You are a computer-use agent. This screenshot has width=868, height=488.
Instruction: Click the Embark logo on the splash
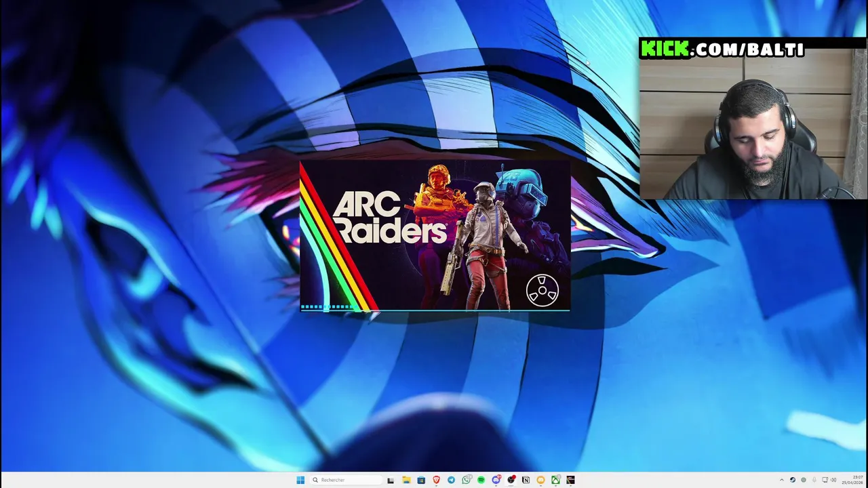pos(542,291)
